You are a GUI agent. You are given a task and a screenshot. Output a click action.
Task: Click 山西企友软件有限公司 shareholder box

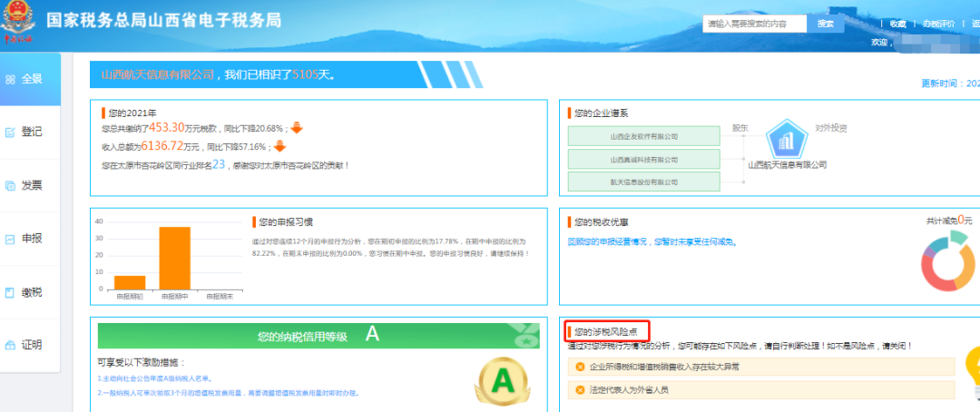click(x=643, y=135)
